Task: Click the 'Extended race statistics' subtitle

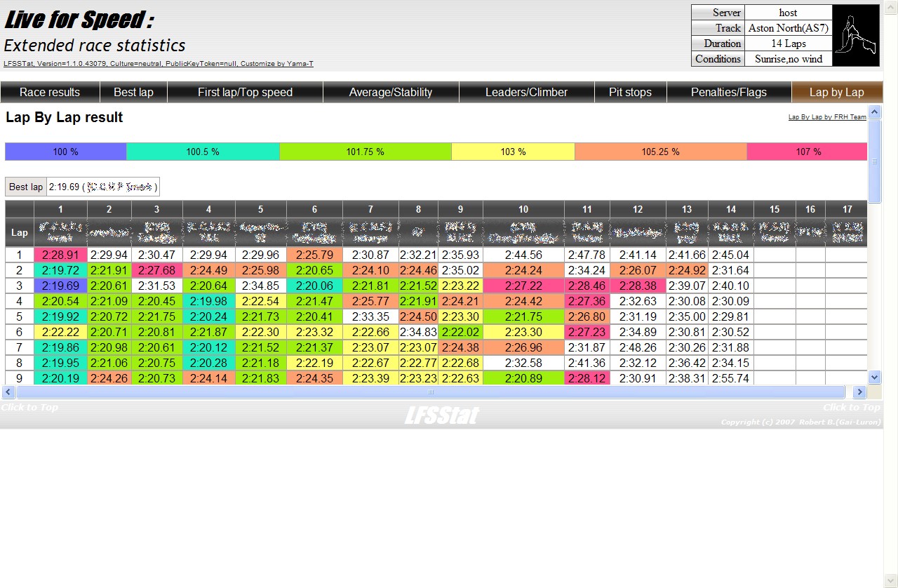Action: pos(95,46)
